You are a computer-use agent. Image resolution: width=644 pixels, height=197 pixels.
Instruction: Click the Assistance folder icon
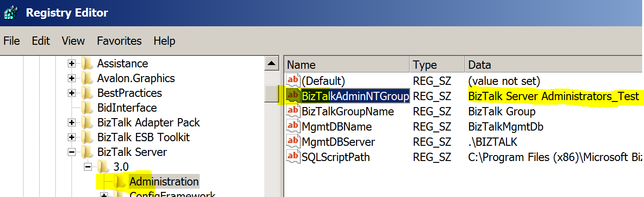[86, 64]
